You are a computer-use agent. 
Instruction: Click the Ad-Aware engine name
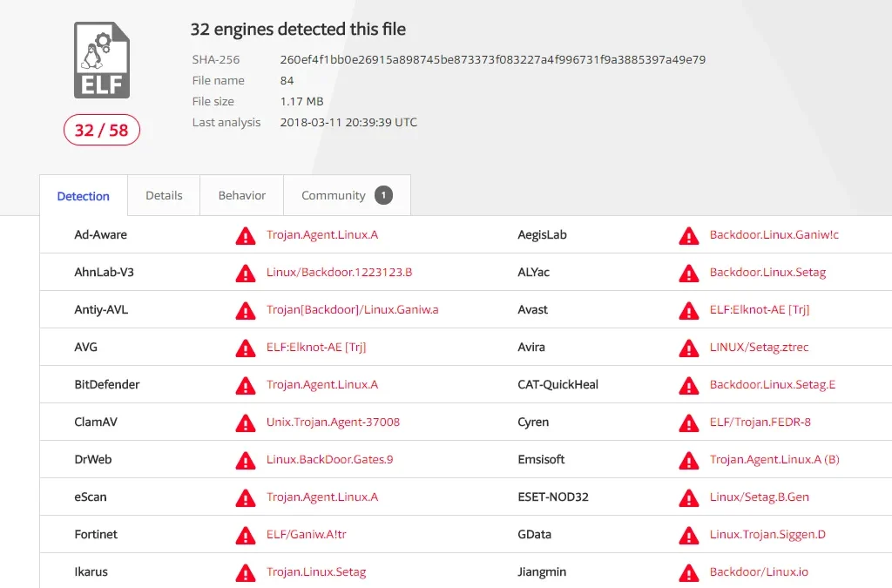coord(101,235)
